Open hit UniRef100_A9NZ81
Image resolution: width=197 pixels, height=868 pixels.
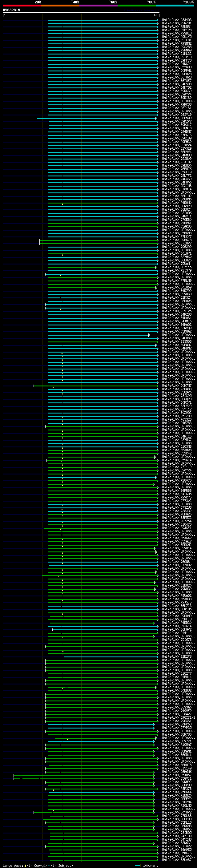tap(177, 23)
